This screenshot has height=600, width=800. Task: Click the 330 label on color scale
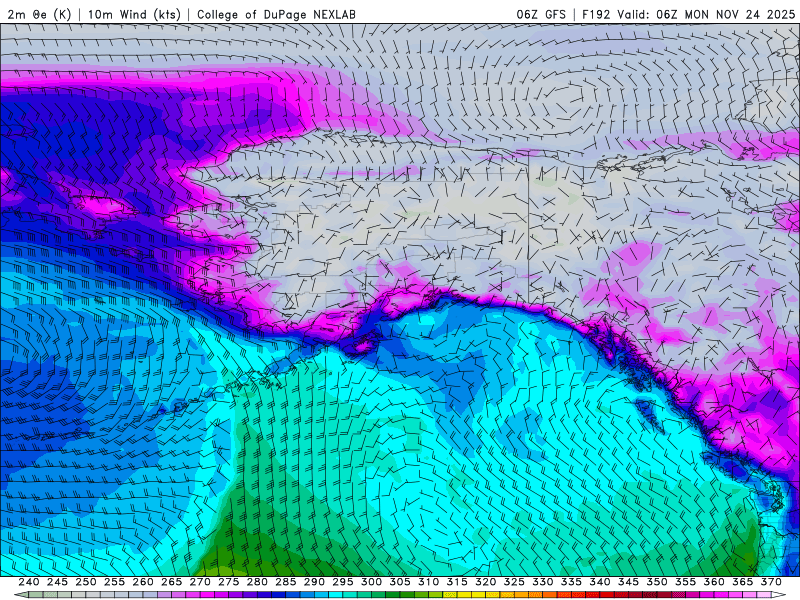[543, 582]
